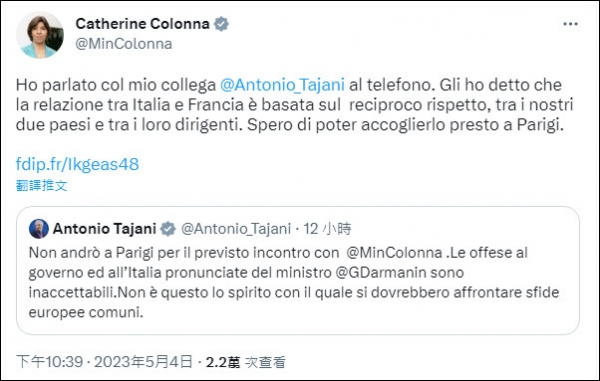Click the 2.2萬 次查看 view count
This screenshot has height=381, width=600.
pyautogui.click(x=246, y=362)
